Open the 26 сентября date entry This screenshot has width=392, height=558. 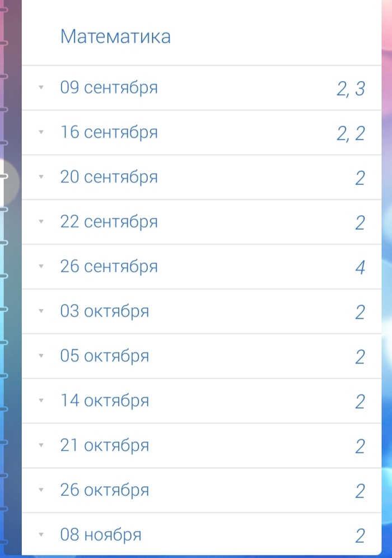click(x=109, y=267)
